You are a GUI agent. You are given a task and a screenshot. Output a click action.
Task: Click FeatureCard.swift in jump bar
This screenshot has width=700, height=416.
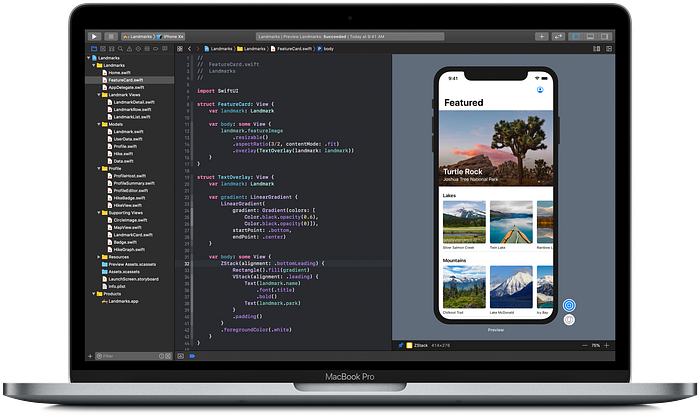point(291,49)
